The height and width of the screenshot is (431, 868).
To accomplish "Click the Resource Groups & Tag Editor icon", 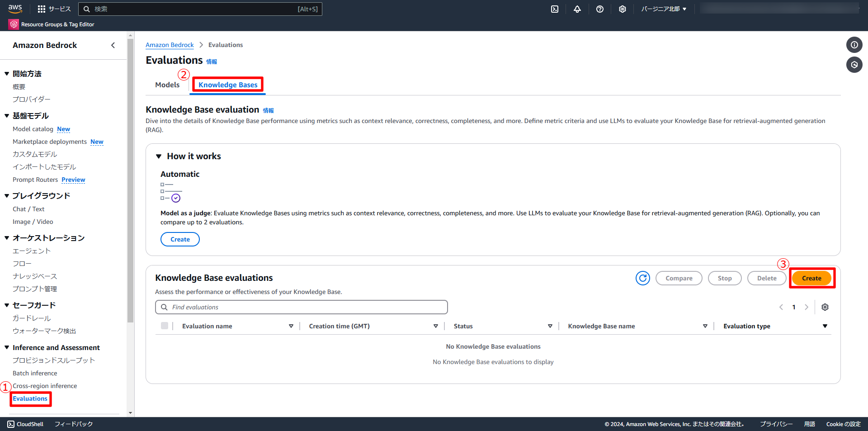I will click(x=14, y=24).
